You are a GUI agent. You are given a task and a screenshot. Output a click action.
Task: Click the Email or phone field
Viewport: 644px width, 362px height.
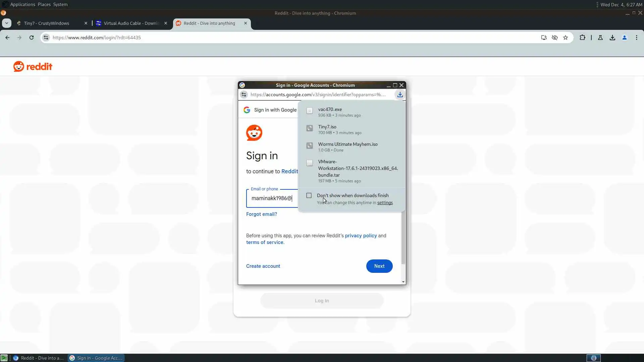point(272,198)
